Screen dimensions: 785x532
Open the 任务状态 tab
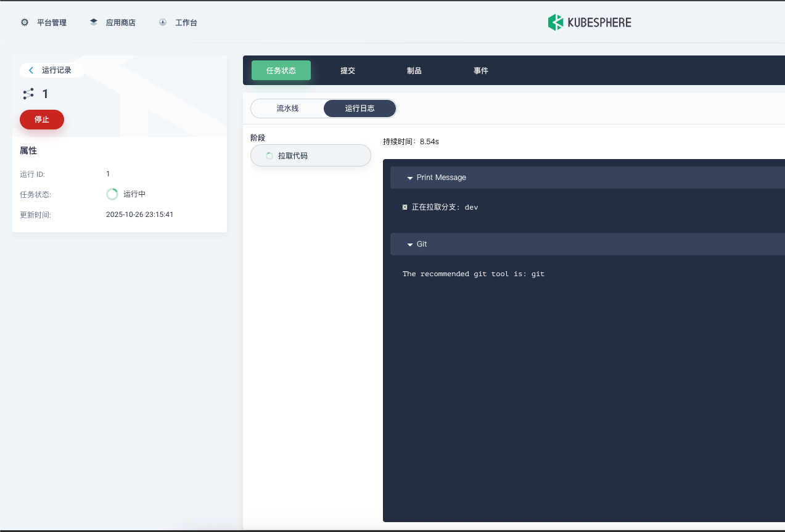click(281, 71)
